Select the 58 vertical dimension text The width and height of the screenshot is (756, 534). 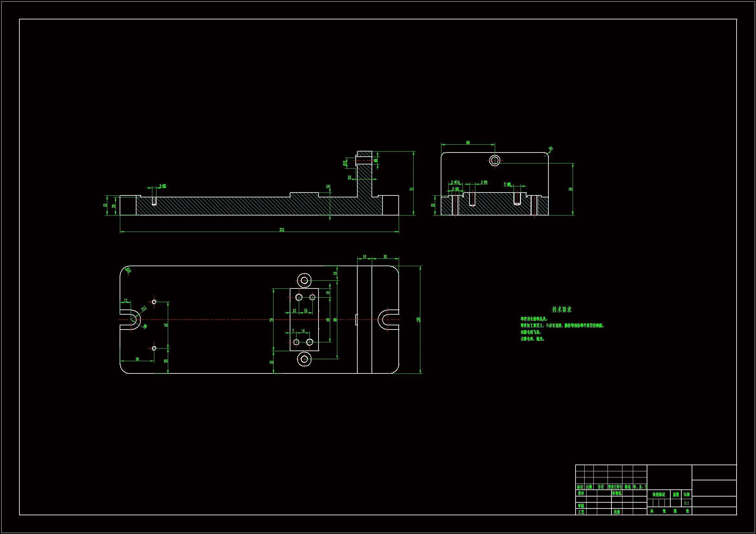click(570, 189)
